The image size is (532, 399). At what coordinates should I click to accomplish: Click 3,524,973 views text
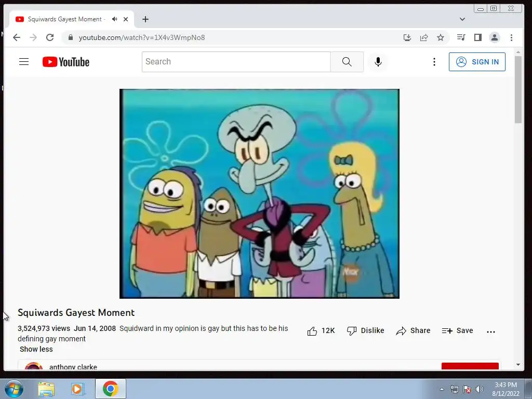(44, 328)
